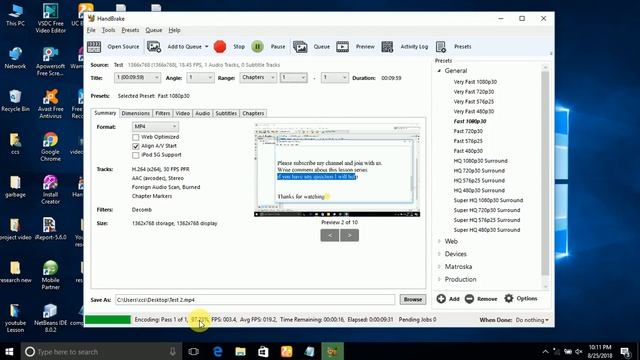Click the green encoding progress bar
Screen dimensions: 640x360
click(x=108, y=320)
